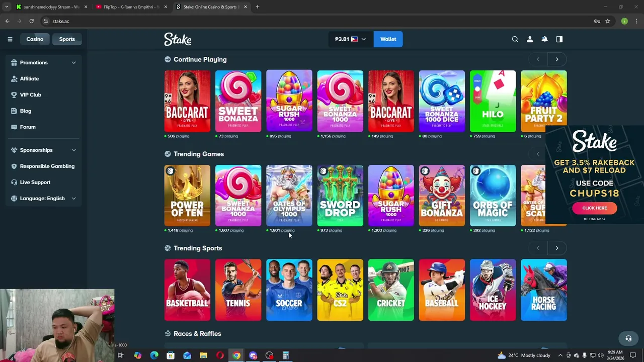Click the Forum chat icon
The image size is (644, 362).
click(15, 127)
